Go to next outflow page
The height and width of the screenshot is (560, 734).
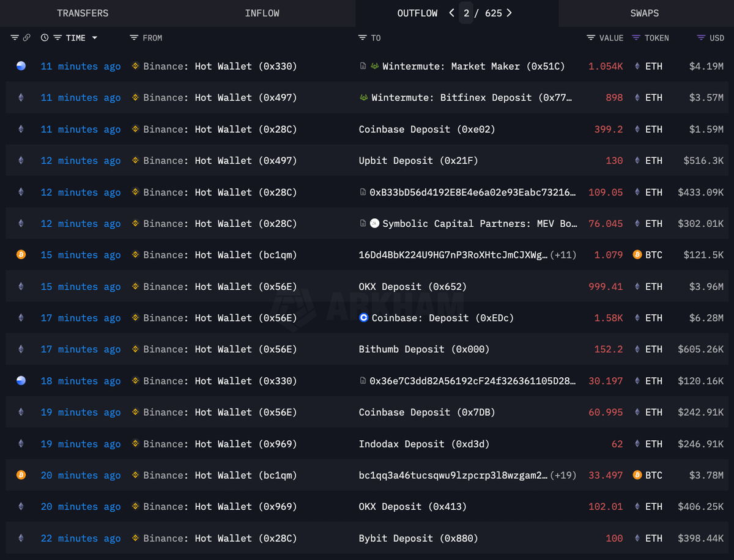[509, 13]
